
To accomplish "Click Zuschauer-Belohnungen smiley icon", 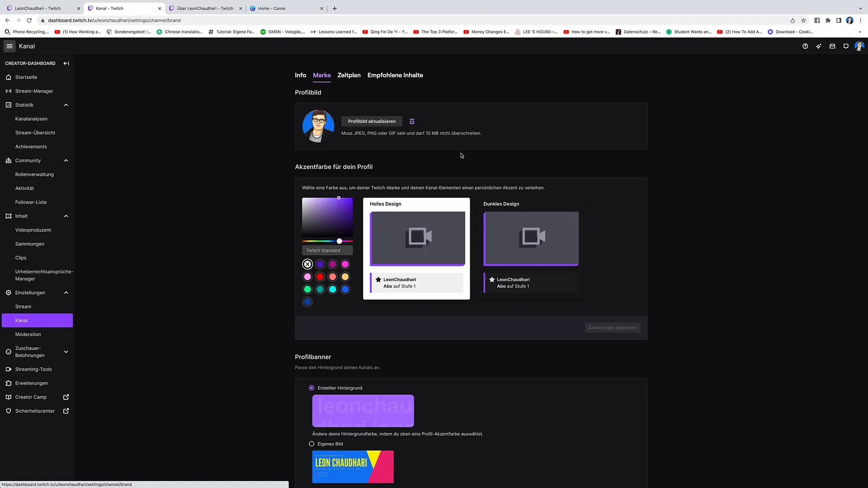I will coord(8,352).
